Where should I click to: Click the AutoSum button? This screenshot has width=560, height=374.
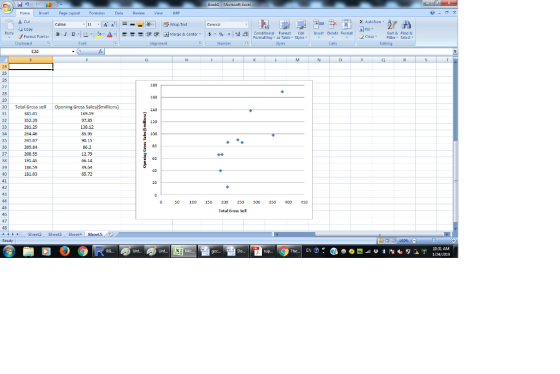click(371, 22)
